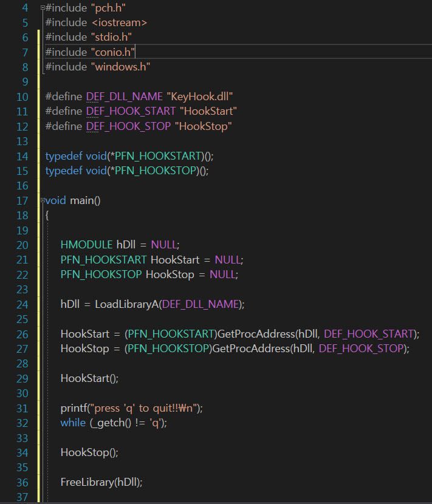432x504 pixels.
Task: Click the "HookStop" string literal on line 12
Action: coord(204,126)
